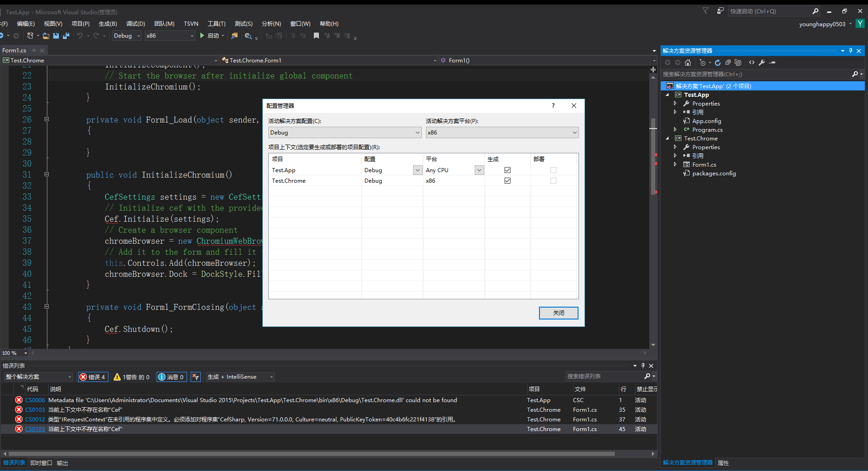Open the 调试(D) menu
The width and height of the screenshot is (868, 471).
click(x=135, y=23)
